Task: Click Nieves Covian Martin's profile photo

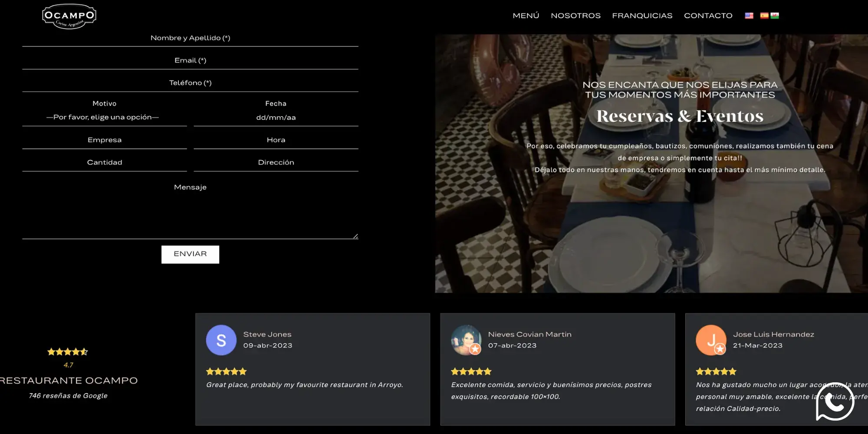Action: 466,340
